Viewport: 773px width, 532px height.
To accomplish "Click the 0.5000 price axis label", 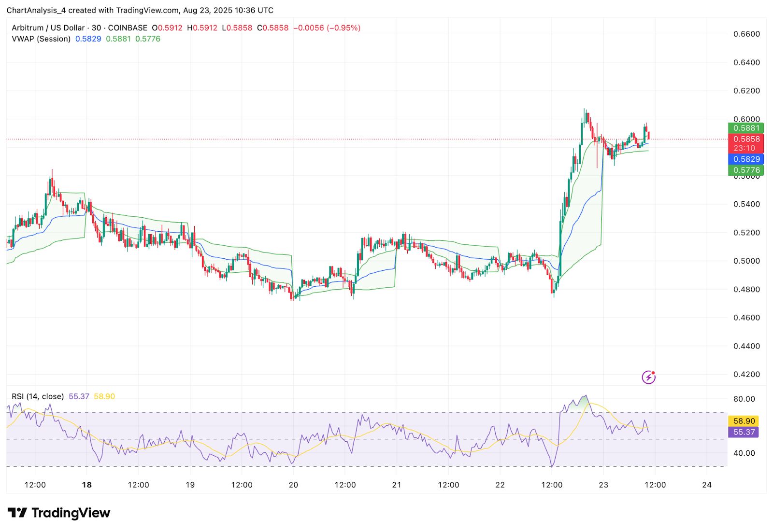I will (x=746, y=261).
